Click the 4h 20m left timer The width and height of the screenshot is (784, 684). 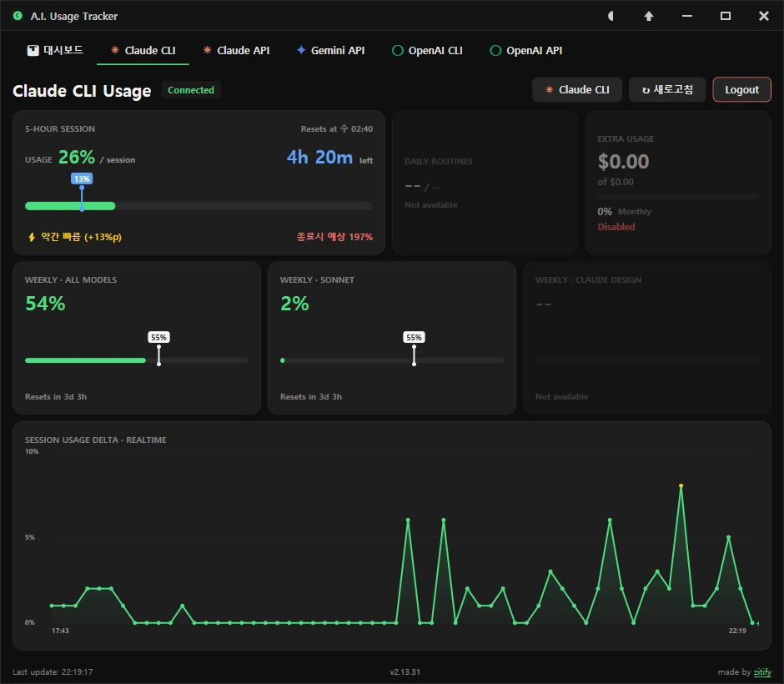pyautogui.click(x=329, y=158)
